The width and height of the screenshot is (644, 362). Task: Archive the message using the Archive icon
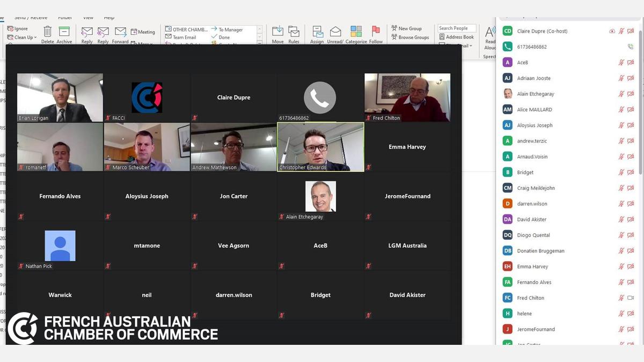tap(64, 32)
